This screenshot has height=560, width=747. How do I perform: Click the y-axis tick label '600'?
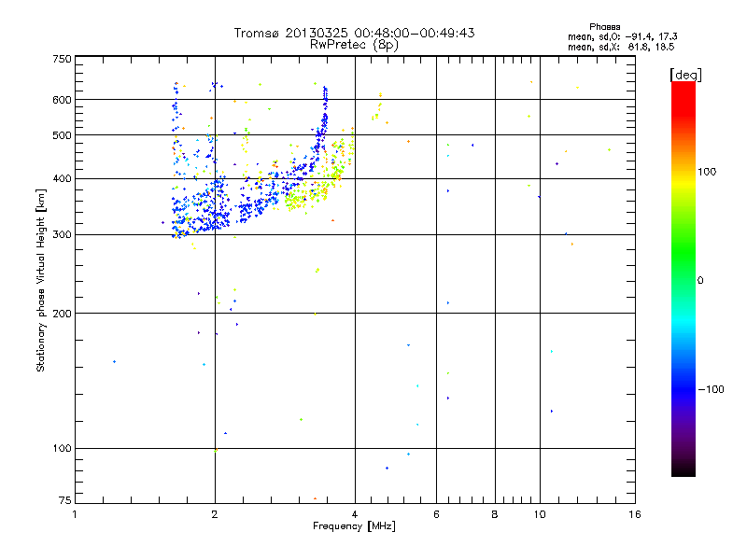[x=62, y=100]
